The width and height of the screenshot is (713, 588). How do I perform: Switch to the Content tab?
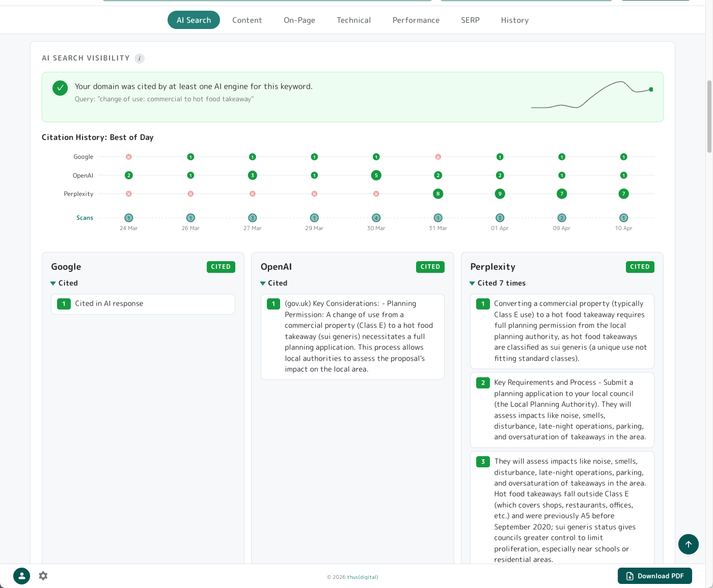tap(247, 20)
